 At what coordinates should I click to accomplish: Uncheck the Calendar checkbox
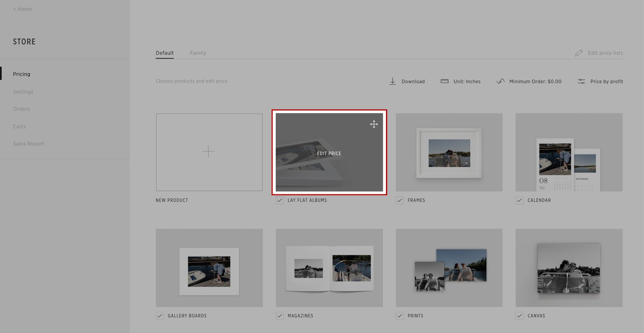pyautogui.click(x=520, y=200)
